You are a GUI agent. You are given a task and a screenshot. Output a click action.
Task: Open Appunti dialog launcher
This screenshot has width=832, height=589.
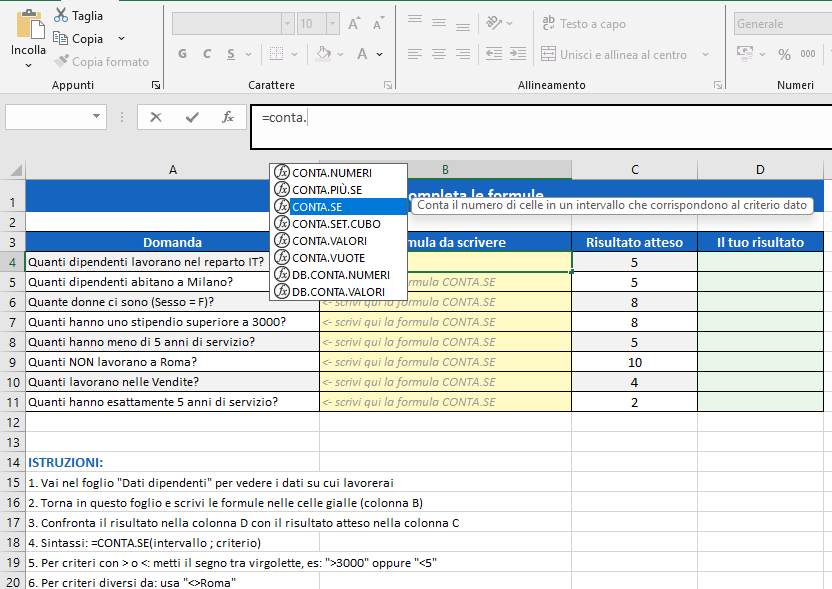[156, 85]
